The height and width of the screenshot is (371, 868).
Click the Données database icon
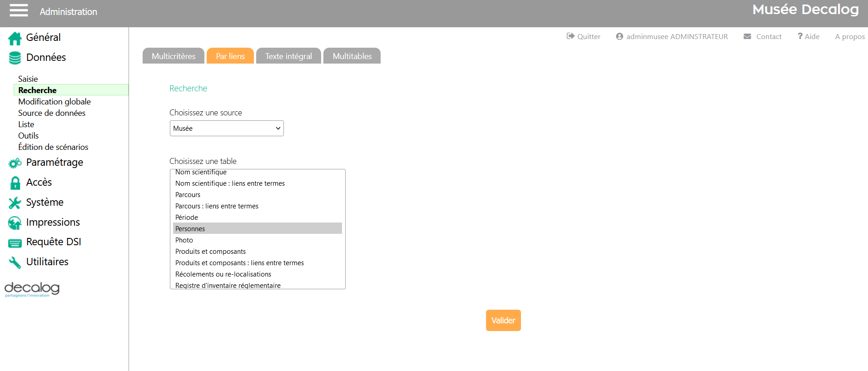tap(15, 58)
